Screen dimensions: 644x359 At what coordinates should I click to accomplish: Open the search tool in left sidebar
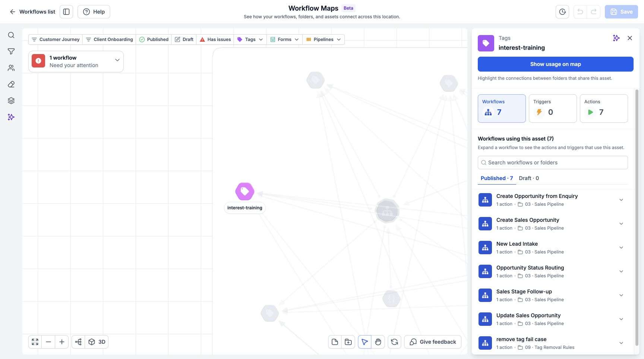[x=11, y=35]
